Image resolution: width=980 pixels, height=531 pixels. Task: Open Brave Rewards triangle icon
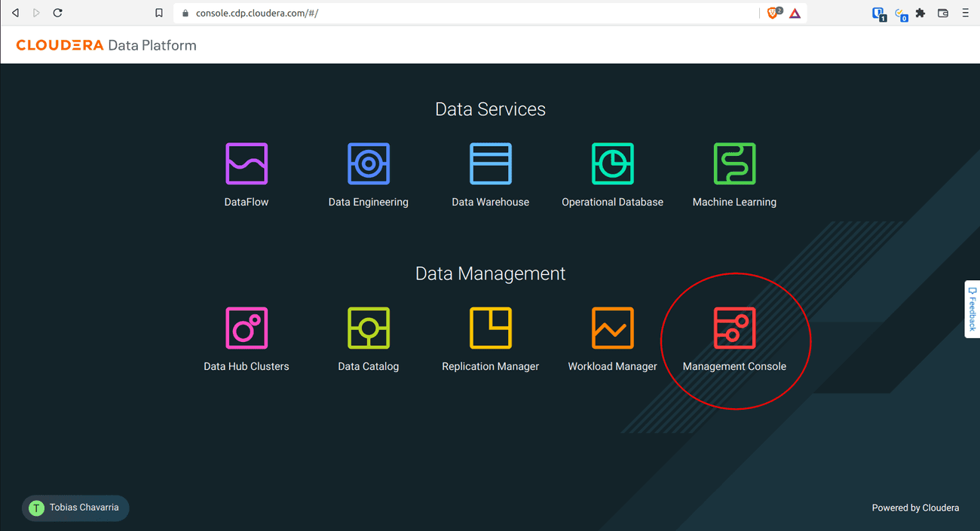point(794,12)
